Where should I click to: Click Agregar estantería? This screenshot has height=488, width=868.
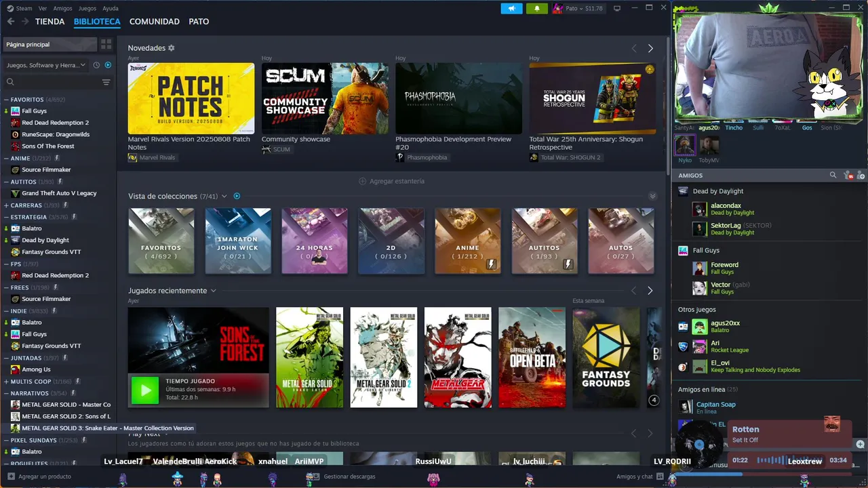(x=392, y=181)
